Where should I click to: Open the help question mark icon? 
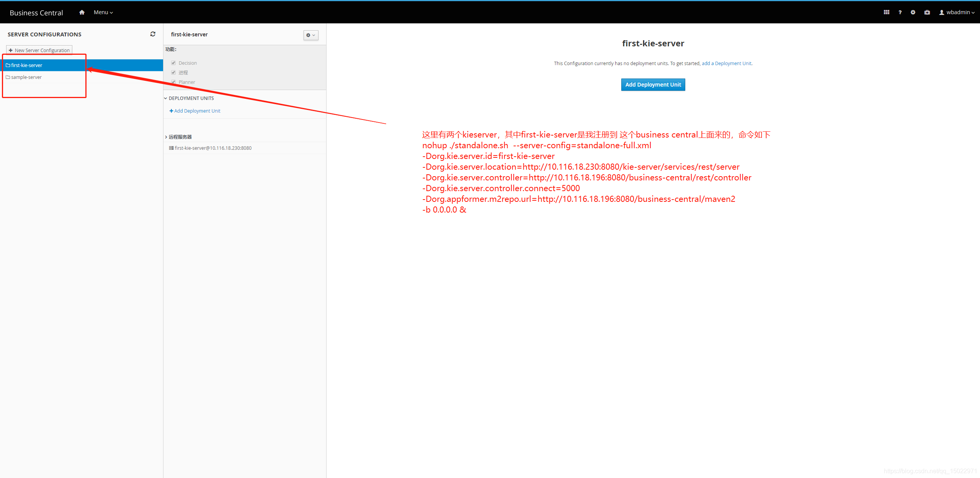point(900,12)
